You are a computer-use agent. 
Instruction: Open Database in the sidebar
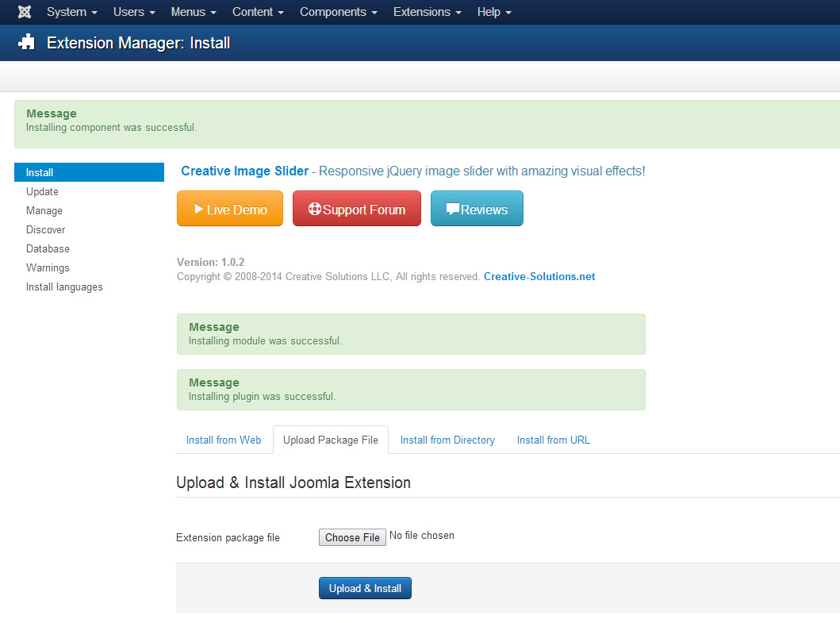[x=48, y=248]
